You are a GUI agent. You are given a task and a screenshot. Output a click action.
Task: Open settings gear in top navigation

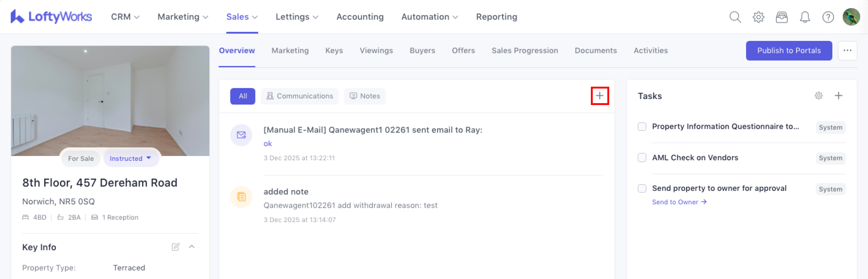[x=758, y=17]
